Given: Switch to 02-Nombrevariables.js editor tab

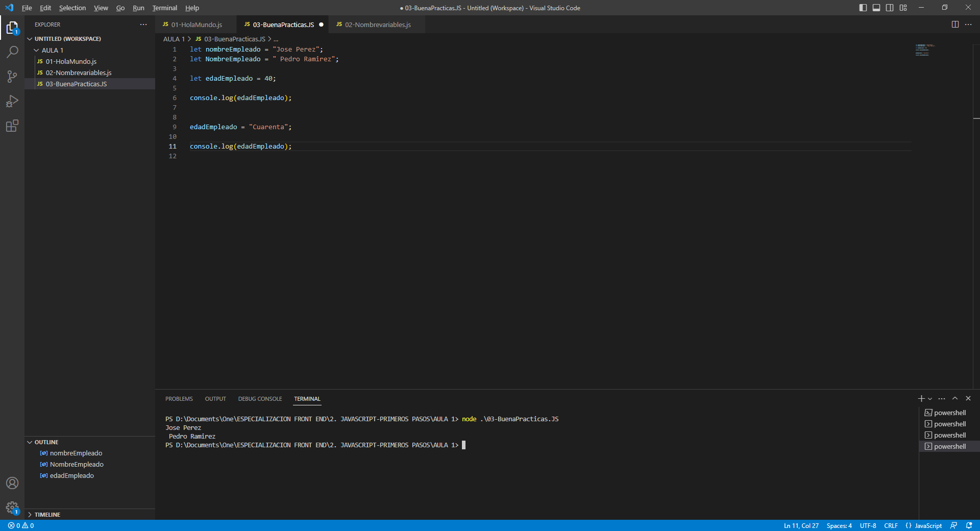Looking at the screenshot, I should coord(378,25).
